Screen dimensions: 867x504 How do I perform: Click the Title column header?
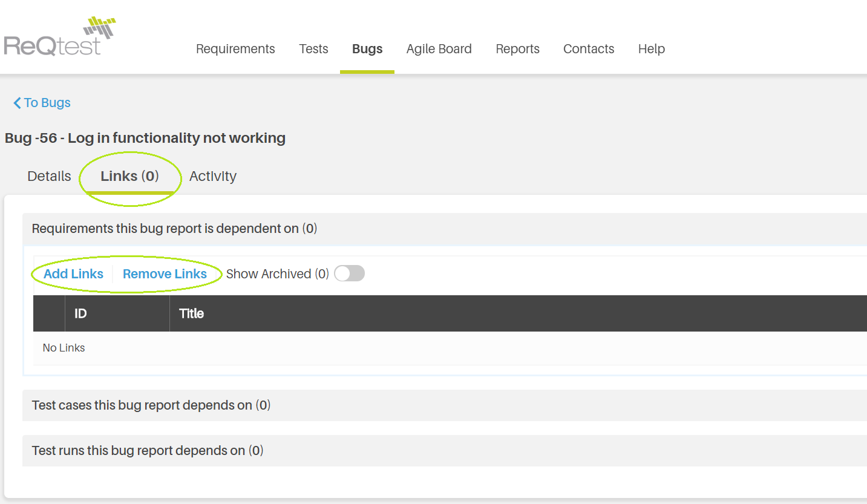pos(518,313)
